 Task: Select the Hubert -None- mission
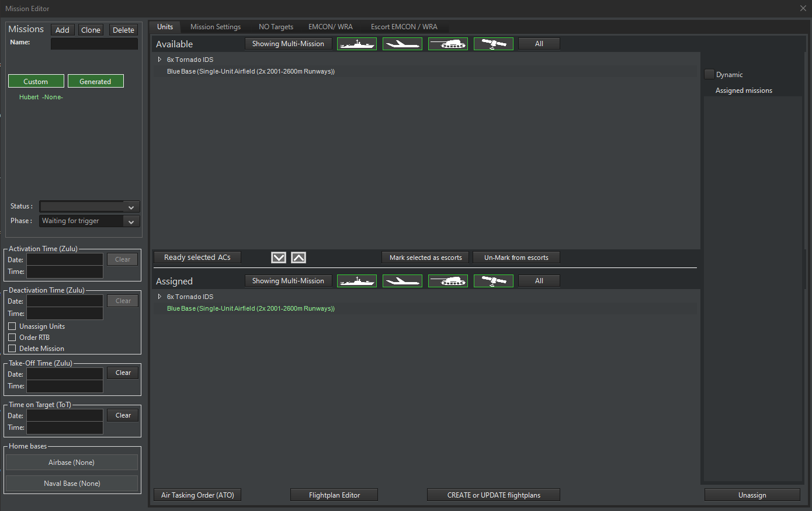41,97
